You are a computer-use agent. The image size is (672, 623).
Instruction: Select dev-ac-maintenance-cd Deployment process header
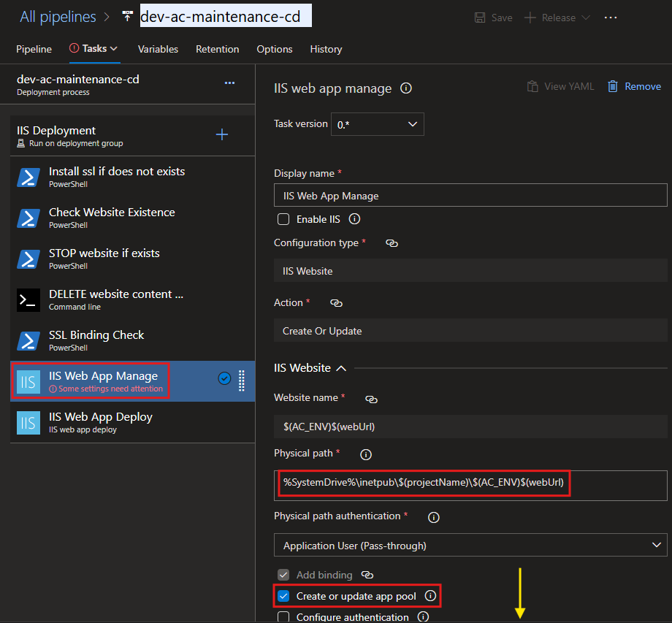point(128,85)
